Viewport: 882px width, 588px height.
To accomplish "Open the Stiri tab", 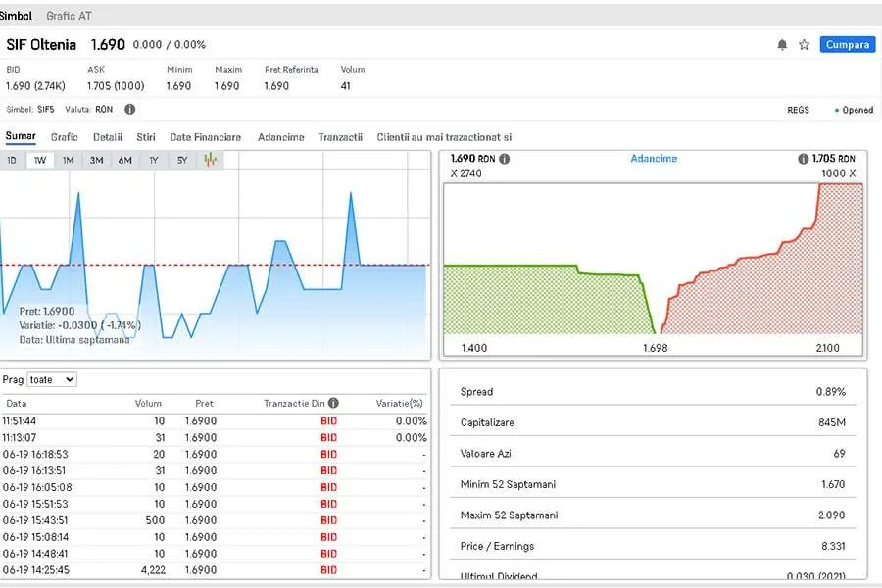I will [146, 137].
